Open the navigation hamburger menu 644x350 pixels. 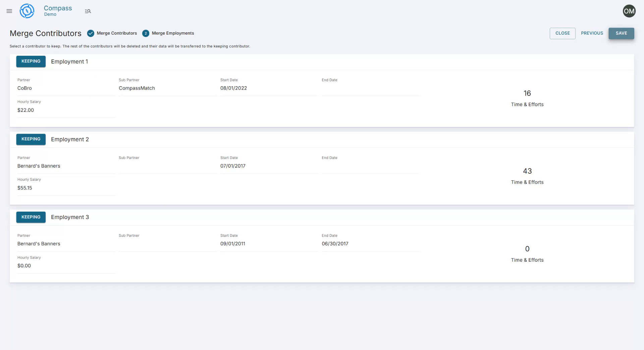pos(9,11)
